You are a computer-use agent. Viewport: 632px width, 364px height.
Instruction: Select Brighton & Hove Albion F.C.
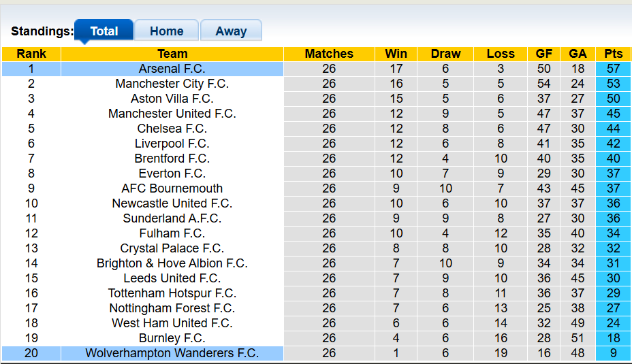pyautogui.click(x=172, y=263)
